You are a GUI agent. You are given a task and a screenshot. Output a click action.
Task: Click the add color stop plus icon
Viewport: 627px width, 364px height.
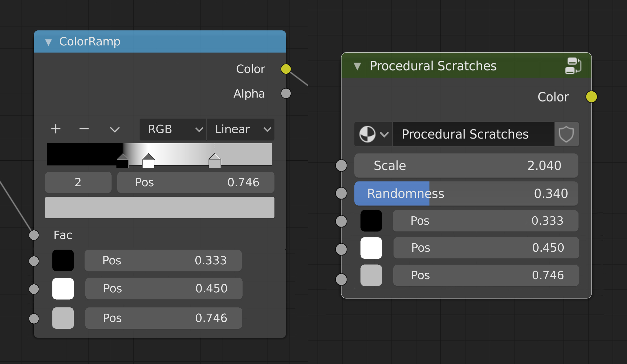click(x=56, y=129)
